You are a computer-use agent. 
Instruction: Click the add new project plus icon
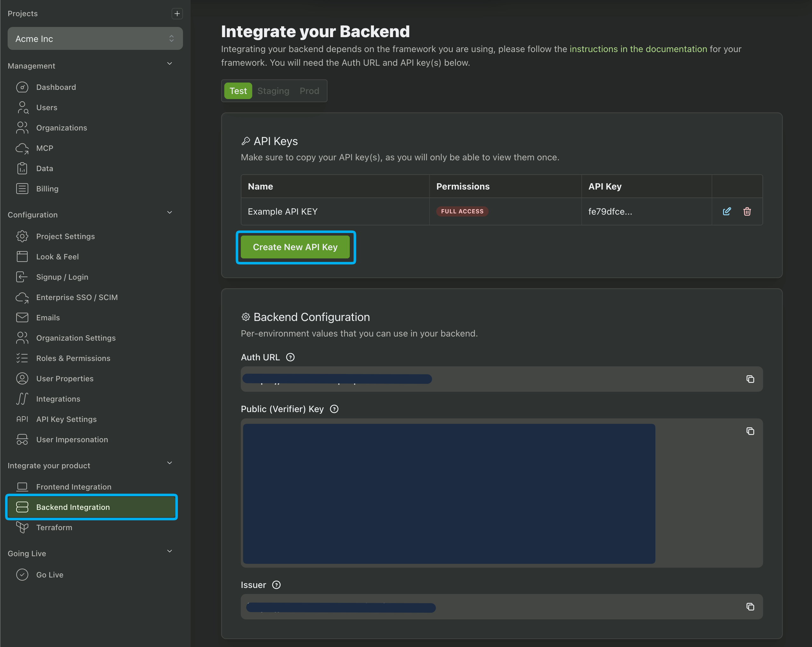click(x=177, y=14)
